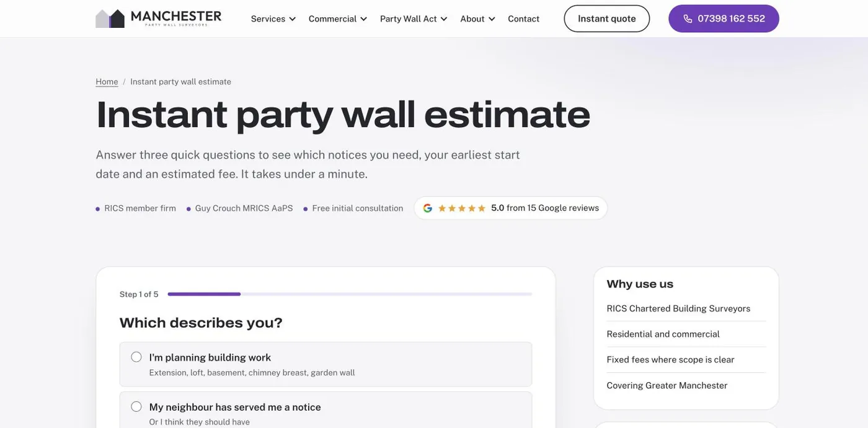Viewport: 868px width, 428px height.
Task: Click 'RICS member firm' text
Action: (140, 208)
